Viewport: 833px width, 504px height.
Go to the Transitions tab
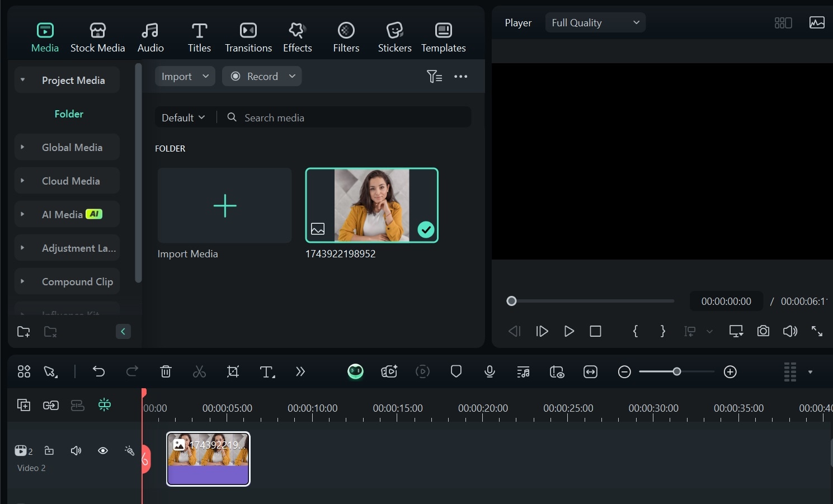coord(248,38)
